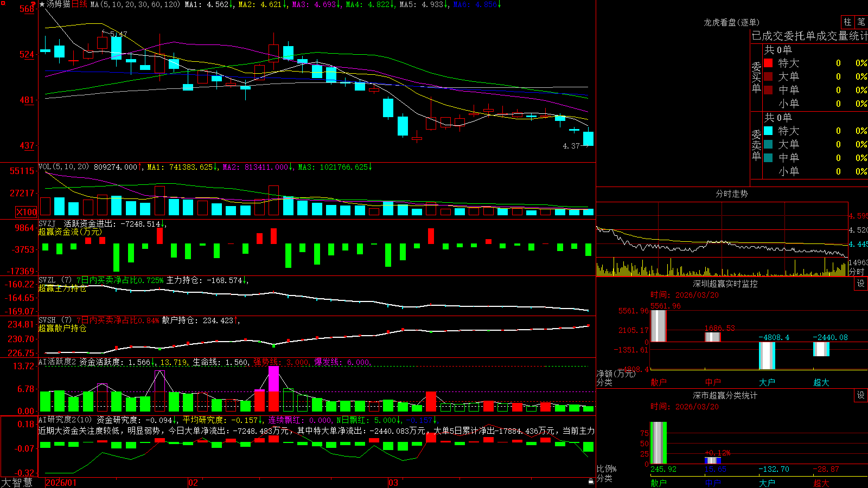Click the 4.37 low price label
Image resolution: width=868 pixels, height=488 pixels.
click(x=571, y=146)
